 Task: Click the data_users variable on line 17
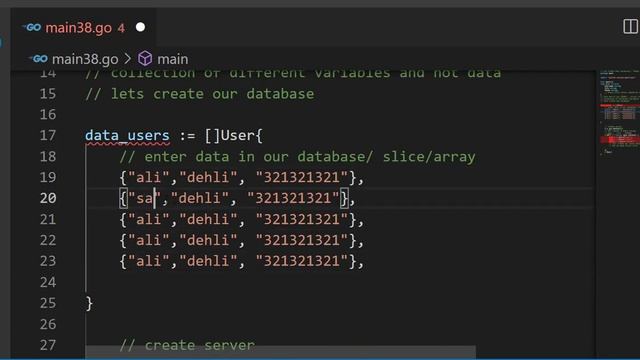click(x=127, y=135)
